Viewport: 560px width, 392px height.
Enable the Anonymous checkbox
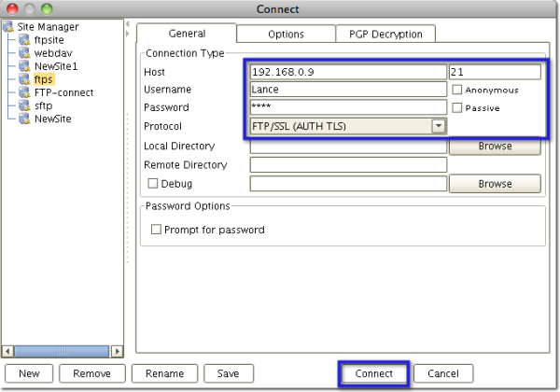point(457,90)
